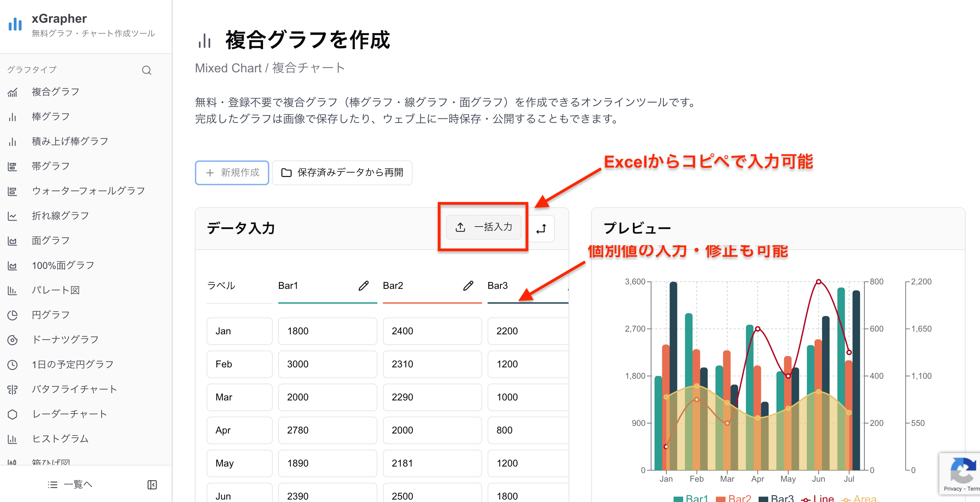This screenshot has width=980, height=502.
Task: Click the 一括入力 bulk input button
Action: click(x=483, y=228)
